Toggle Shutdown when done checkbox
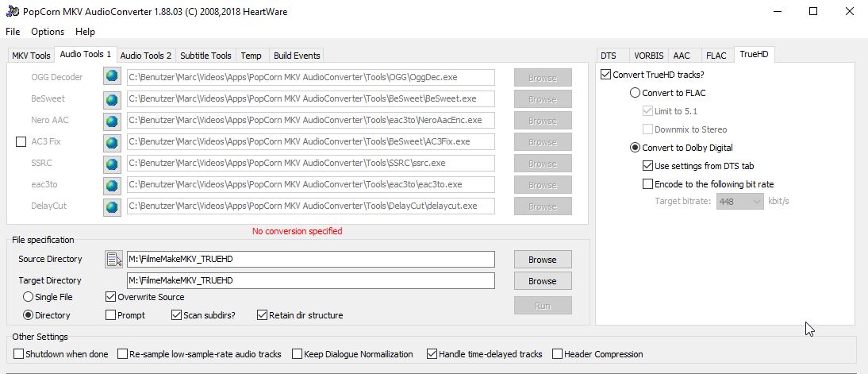This screenshot has height=374, width=868. 19,354
